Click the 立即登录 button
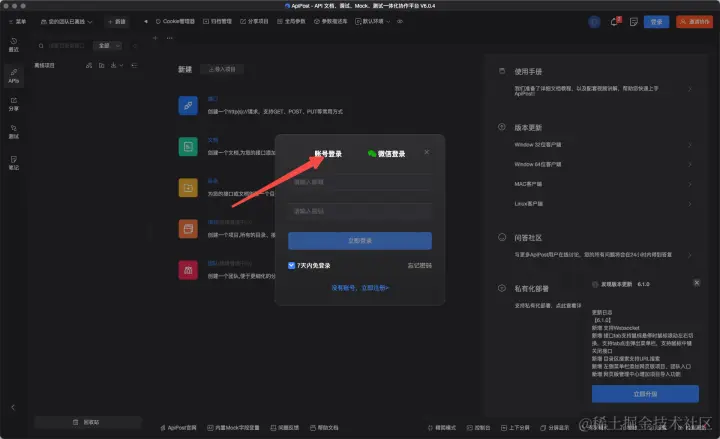This screenshot has width=720, height=439. pos(360,241)
